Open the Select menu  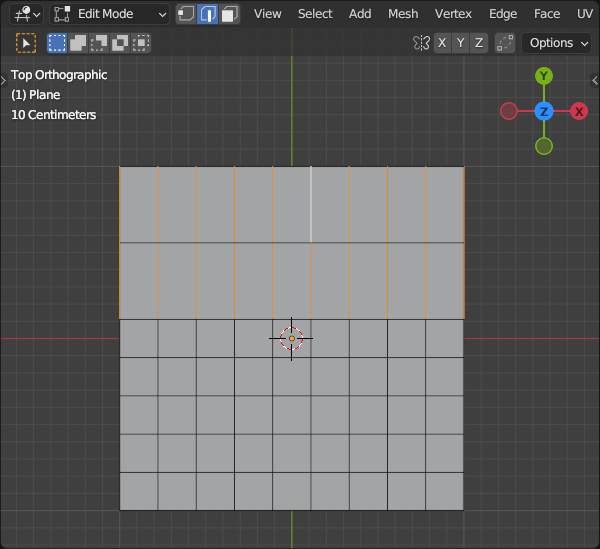315,14
